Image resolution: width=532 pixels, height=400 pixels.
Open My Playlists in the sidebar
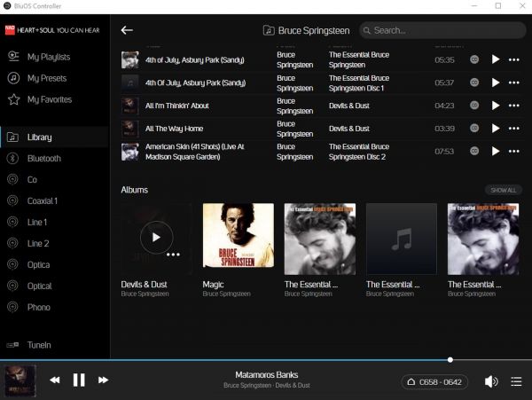tap(48, 57)
